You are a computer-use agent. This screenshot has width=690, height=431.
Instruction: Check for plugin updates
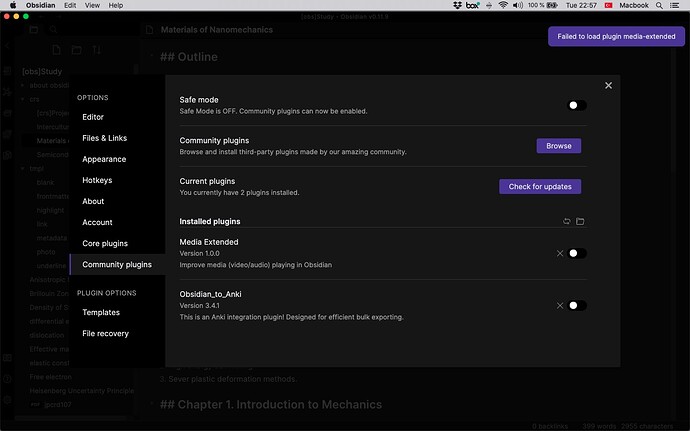coord(540,187)
